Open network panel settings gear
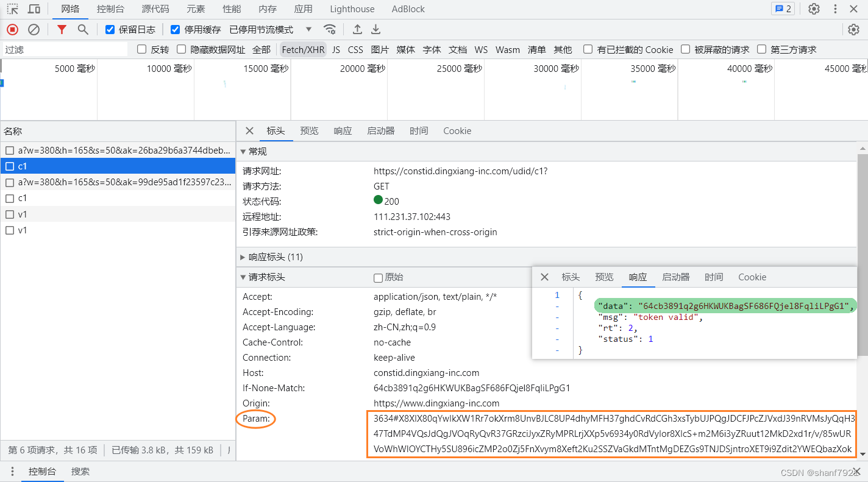The image size is (868, 482). pos(854,29)
